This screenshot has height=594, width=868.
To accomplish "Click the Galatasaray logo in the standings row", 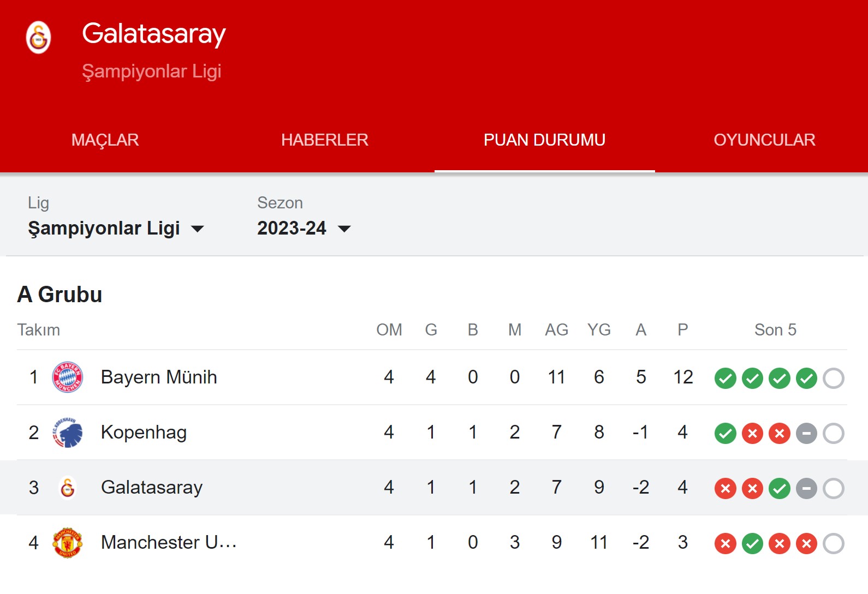I will (67, 488).
